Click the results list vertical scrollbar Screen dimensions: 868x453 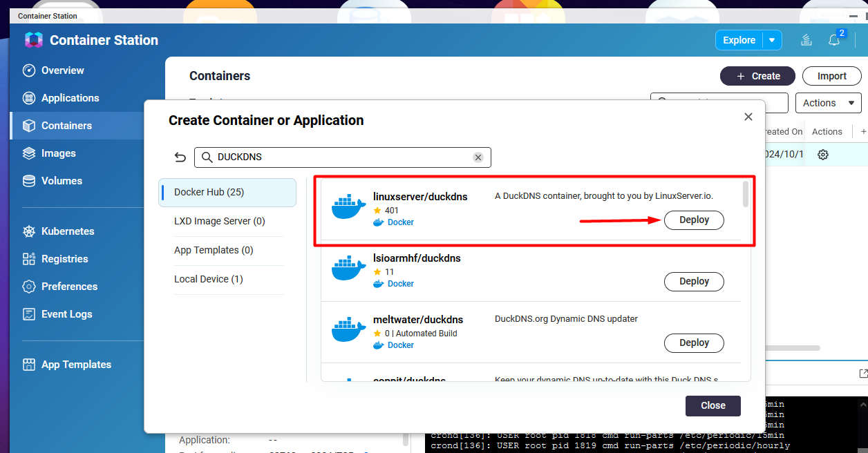tap(746, 194)
